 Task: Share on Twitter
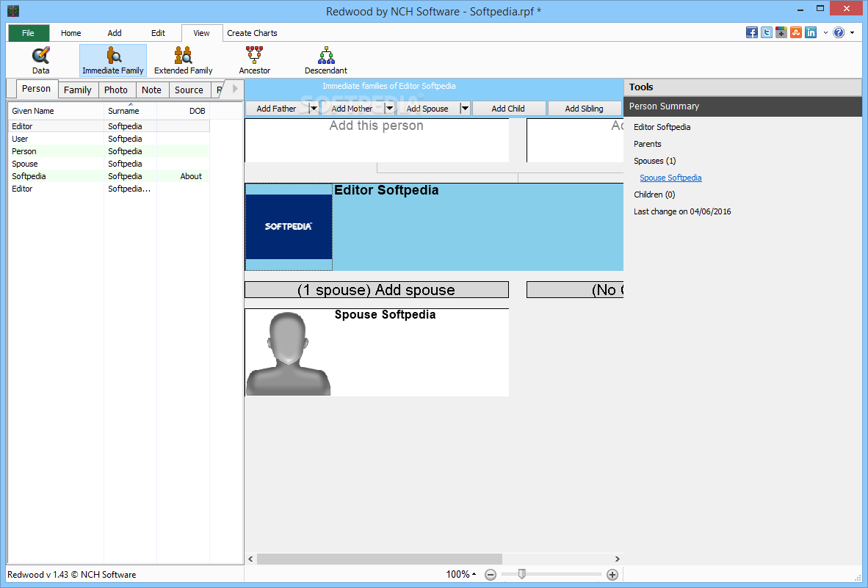tap(766, 32)
